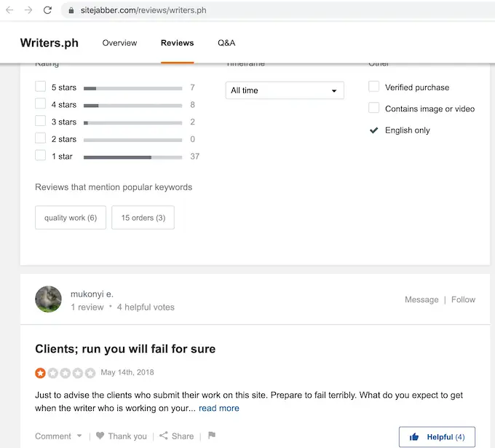Click the 4 stars rating bar
This screenshot has height=448, width=495.
click(x=133, y=106)
